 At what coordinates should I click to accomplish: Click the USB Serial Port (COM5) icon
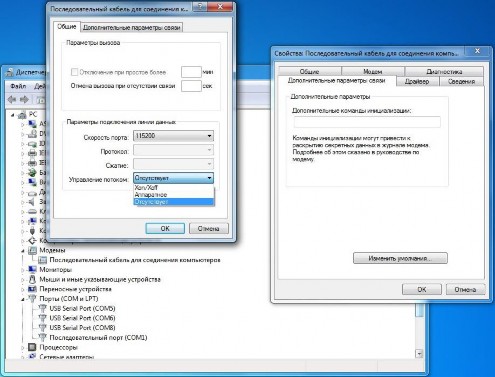[x=42, y=308]
